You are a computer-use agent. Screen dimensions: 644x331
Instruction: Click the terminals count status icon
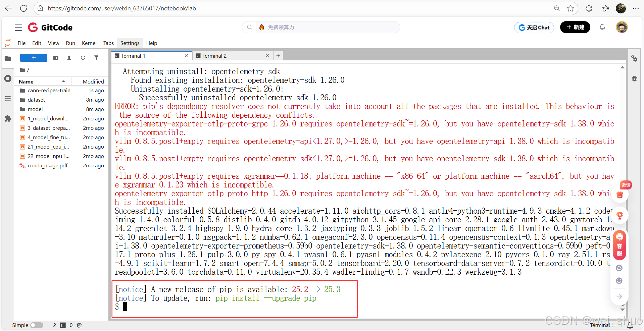pyautogui.click(x=63, y=325)
